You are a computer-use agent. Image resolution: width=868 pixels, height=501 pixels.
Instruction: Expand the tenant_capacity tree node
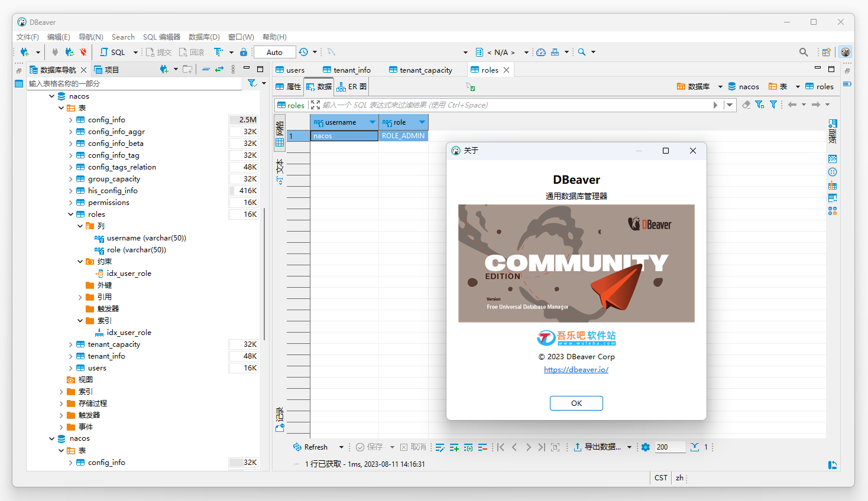click(71, 344)
